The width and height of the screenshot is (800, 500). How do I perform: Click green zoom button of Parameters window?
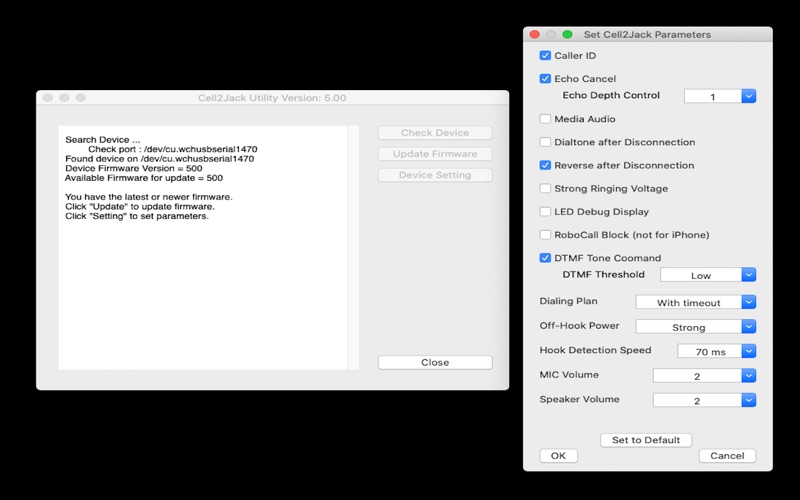click(x=567, y=34)
